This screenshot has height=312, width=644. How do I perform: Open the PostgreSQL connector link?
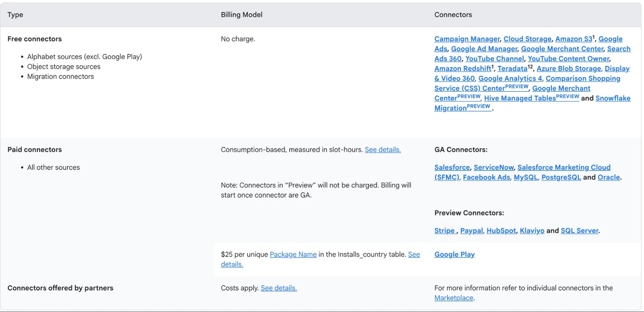[x=561, y=177]
